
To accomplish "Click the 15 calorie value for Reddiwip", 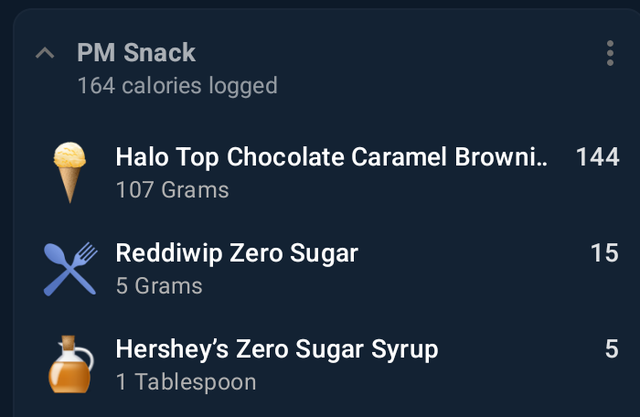I will (604, 253).
